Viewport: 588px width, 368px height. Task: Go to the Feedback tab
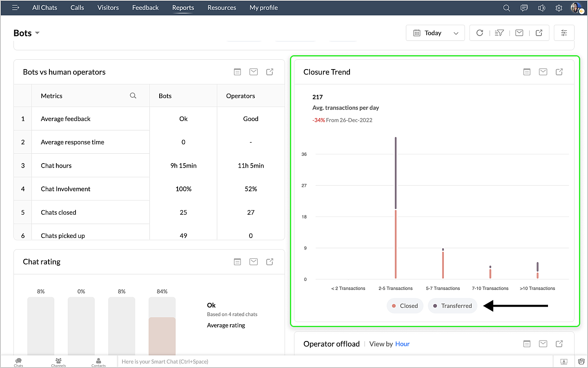[145, 8]
